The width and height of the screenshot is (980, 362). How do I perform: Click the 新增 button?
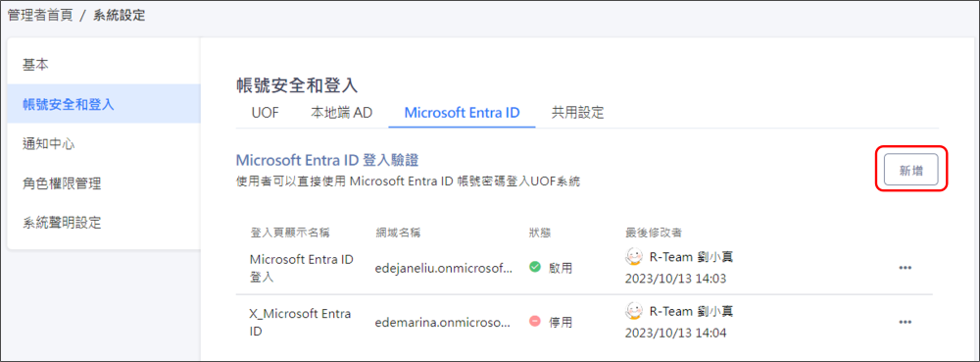click(x=911, y=170)
